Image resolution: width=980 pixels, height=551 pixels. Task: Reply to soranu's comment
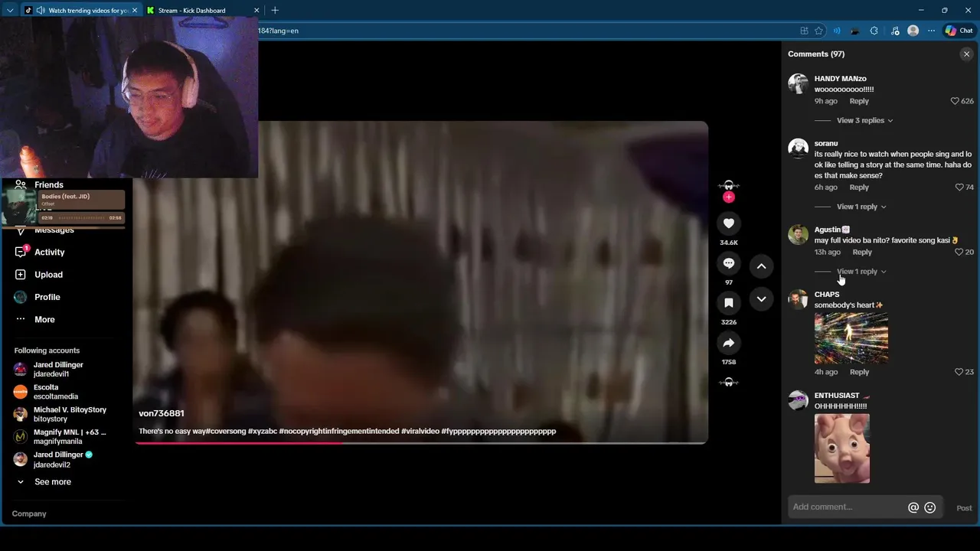click(859, 187)
